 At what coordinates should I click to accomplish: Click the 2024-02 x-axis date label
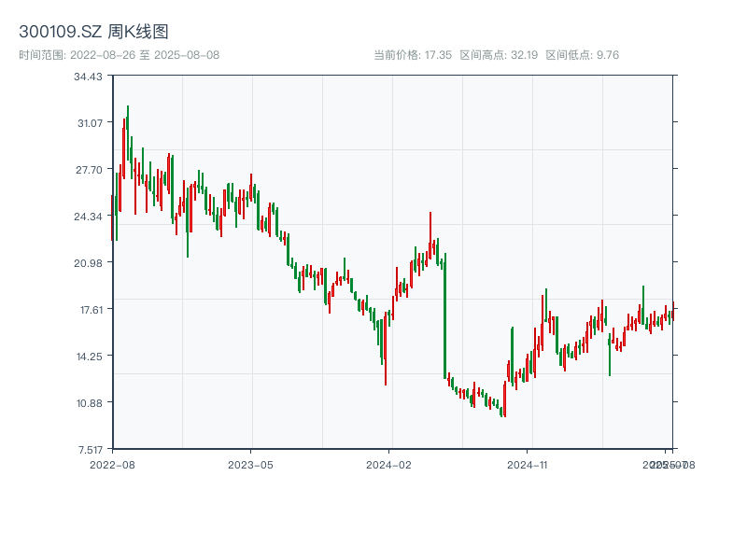click(389, 464)
